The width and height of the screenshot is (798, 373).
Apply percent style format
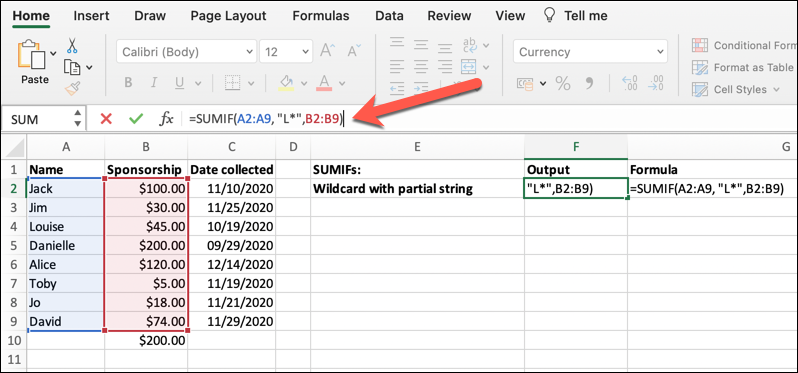coord(562,82)
